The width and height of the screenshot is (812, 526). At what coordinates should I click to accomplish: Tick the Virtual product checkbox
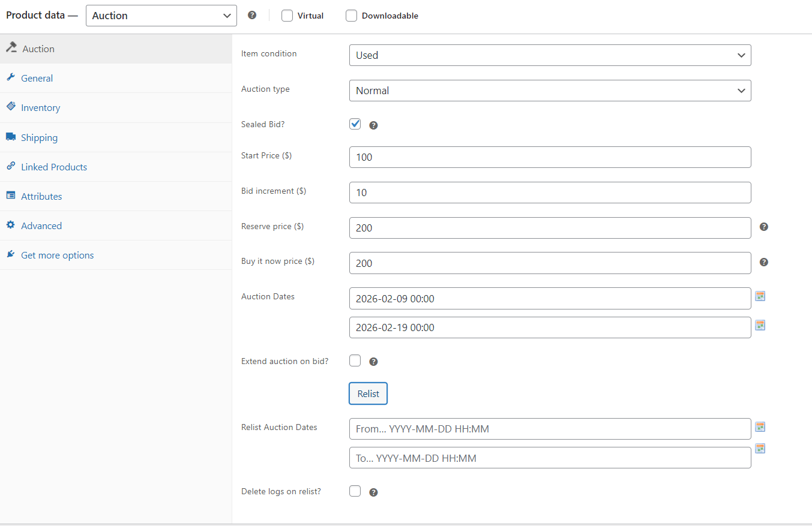point(287,16)
